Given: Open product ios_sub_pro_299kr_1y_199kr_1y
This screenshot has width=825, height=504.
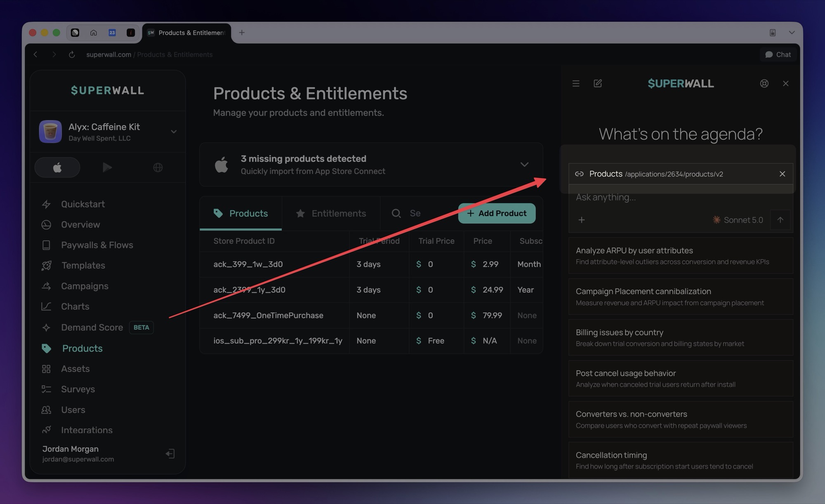Looking at the screenshot, I should click(x=278, y=341).
